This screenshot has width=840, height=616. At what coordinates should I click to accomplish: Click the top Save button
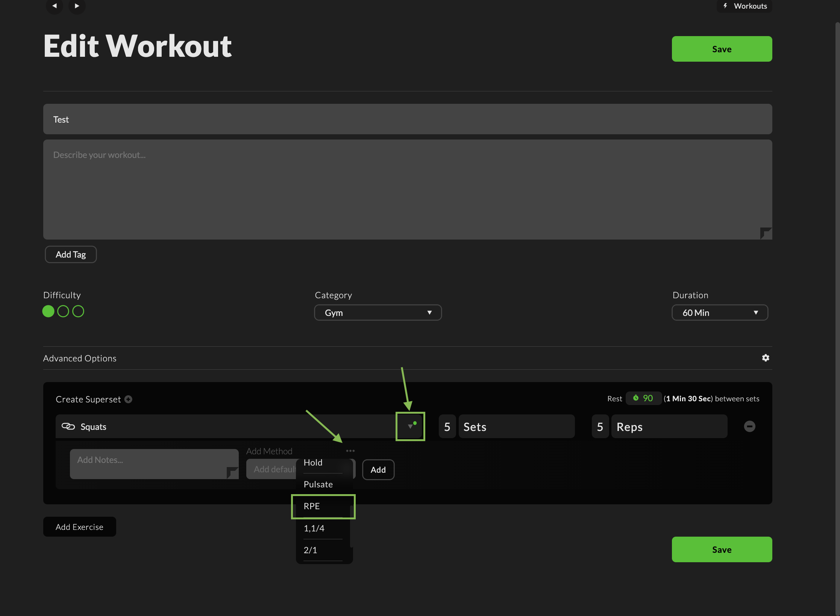pyautogui.click(x=721, y=49)
